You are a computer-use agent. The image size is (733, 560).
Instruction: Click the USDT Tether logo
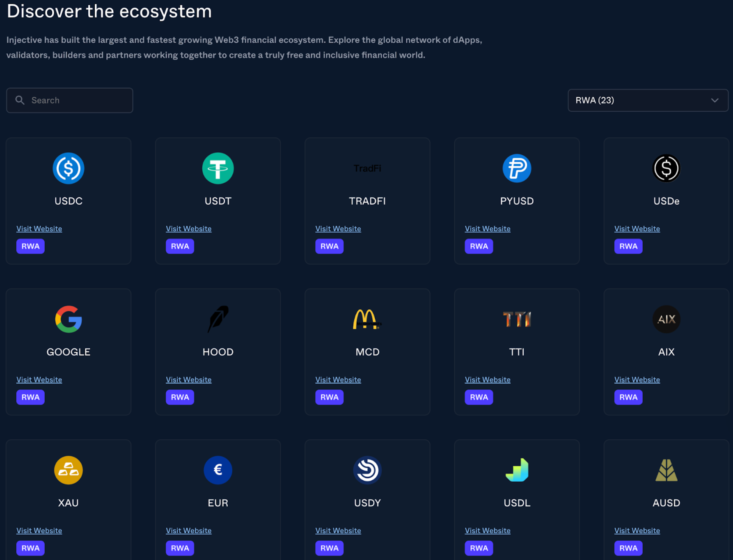pyautogui.click(x=218, y=168)
